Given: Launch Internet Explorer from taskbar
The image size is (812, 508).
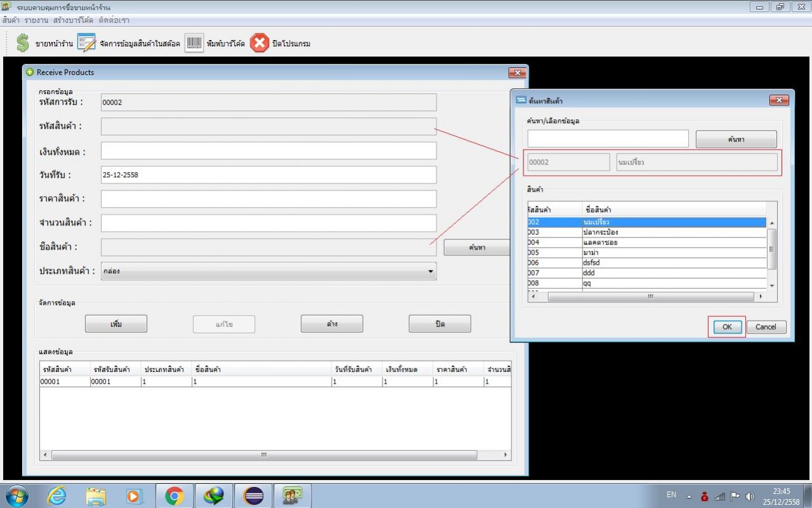Looking at the screenshot, I should click(57, 496).
